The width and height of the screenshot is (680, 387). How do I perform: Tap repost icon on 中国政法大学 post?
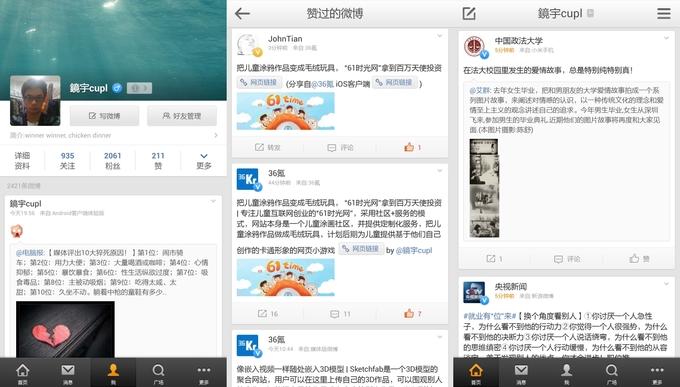click(494, 259)
